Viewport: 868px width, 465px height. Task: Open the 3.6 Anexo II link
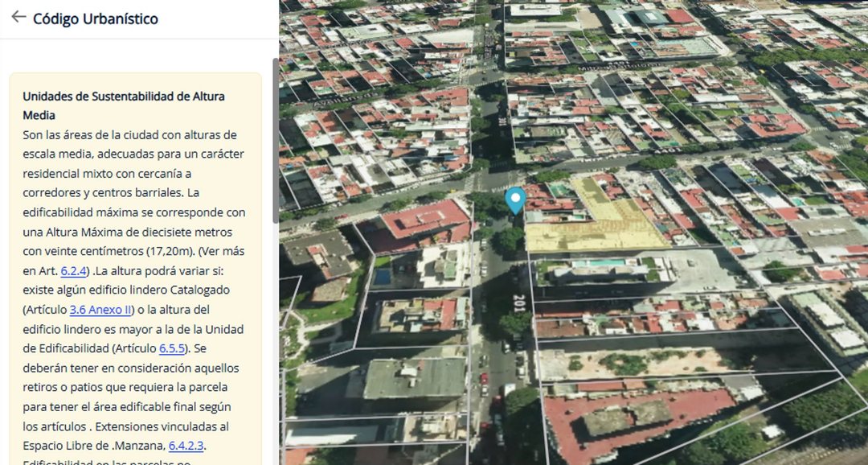pos(100,309)
